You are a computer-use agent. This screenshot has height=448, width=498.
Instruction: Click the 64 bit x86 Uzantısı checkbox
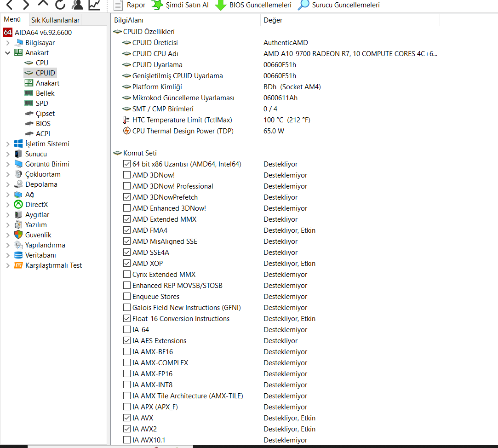pos(127,164)
